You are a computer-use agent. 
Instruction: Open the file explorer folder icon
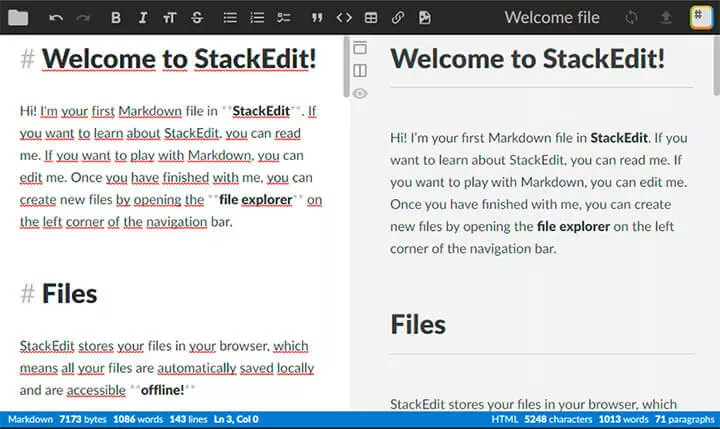click(18, 17)
